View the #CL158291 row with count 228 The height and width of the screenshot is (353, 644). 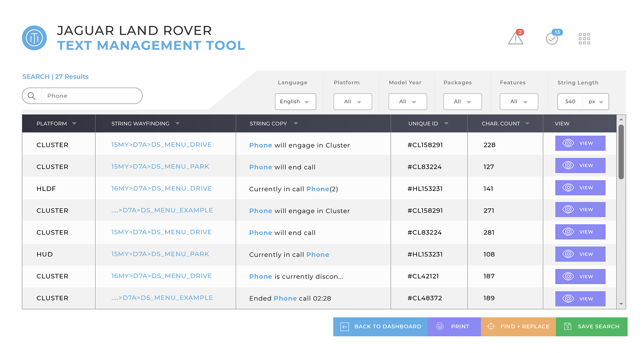580,143
